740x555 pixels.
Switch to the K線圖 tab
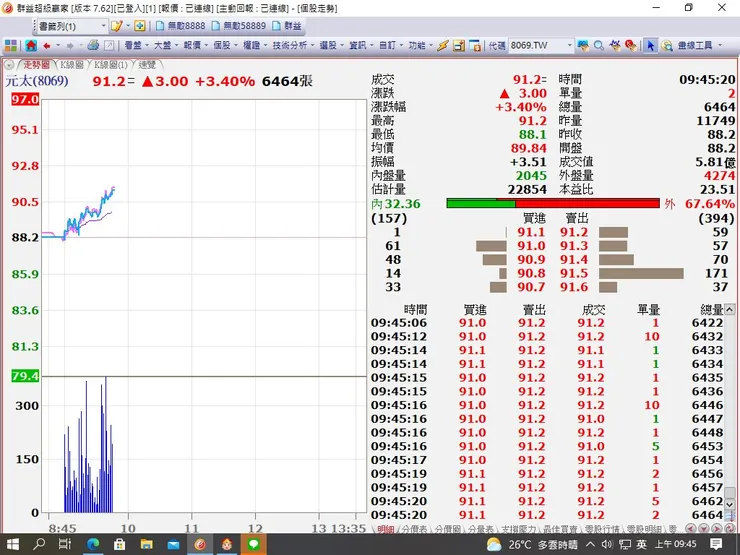click(x=71, y=65)
